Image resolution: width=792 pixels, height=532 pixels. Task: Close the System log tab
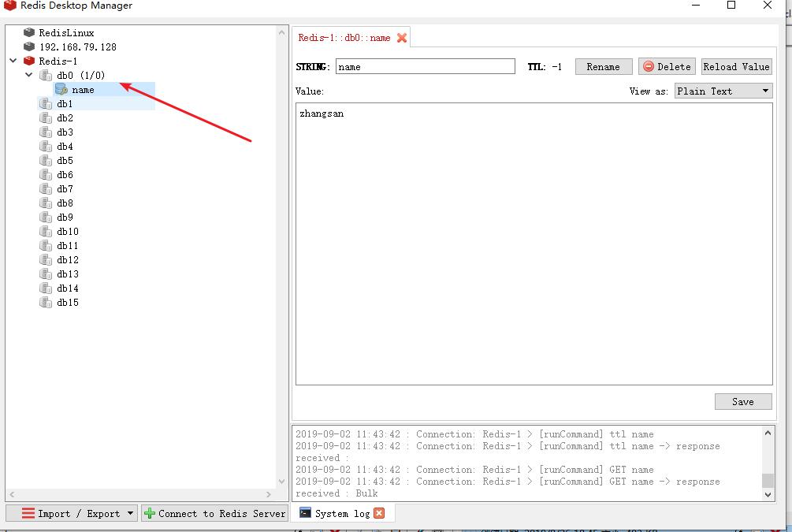tap(379, 513)
